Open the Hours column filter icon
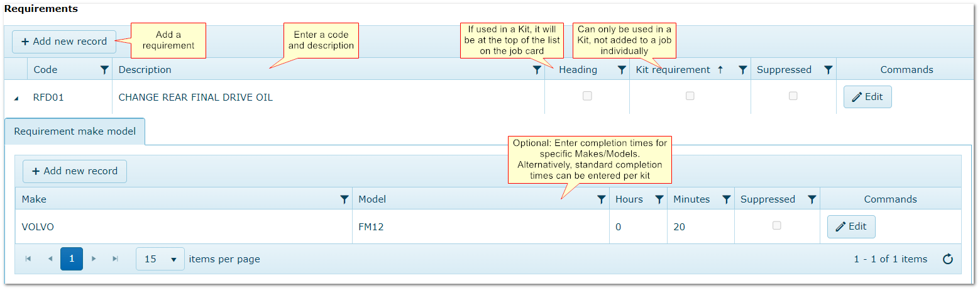 coord(659,199)
